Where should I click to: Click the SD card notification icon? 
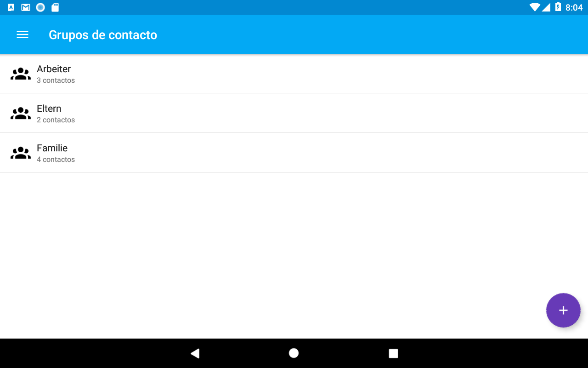click(x=55, y=7)
